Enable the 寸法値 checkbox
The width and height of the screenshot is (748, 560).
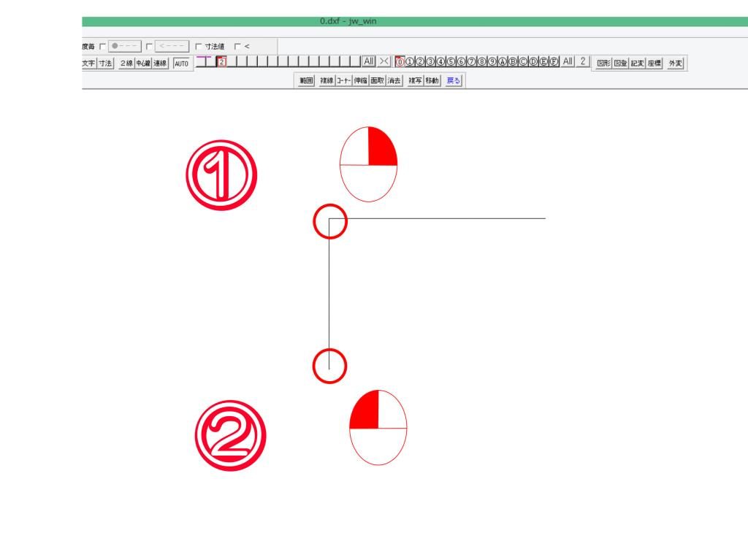click(x=198, y=47)
